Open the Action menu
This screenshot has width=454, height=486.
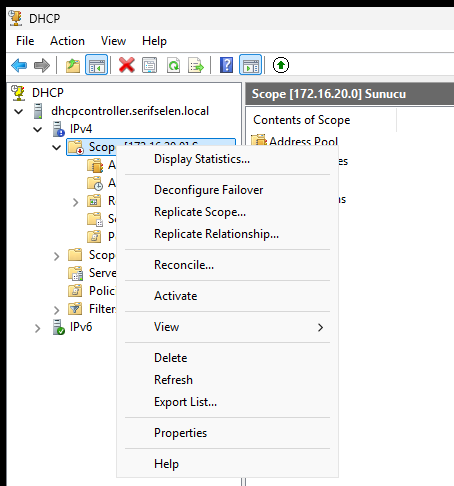click(x=67, y=41)
